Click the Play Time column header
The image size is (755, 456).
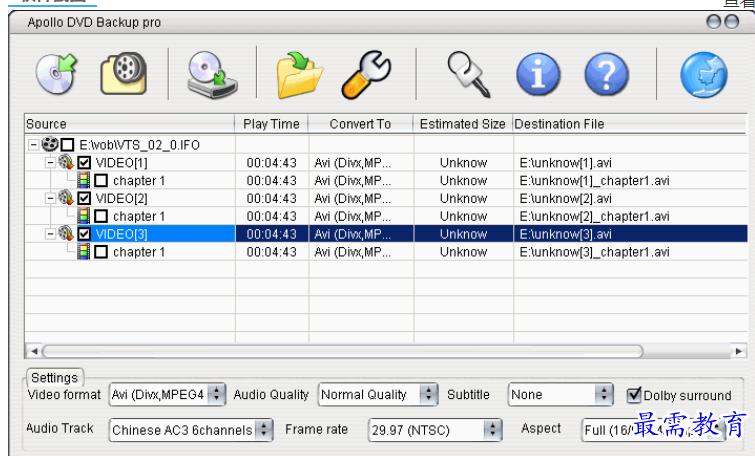(x=272, y=124)
